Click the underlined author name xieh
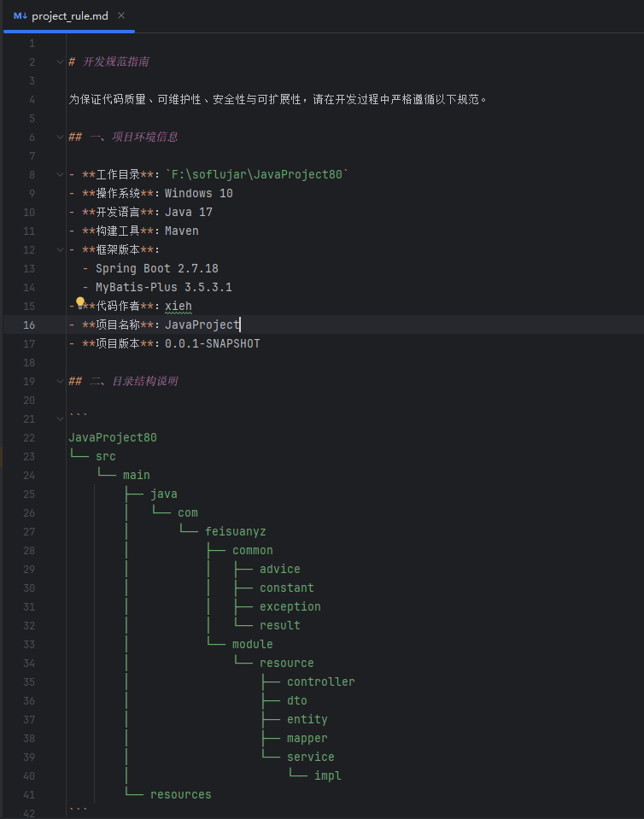 click(x=179, y=306)
